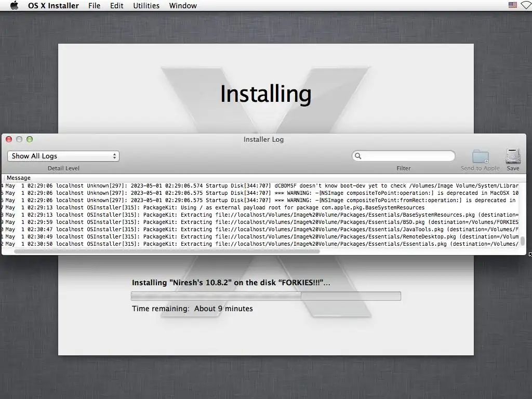Click the Message column header
532x399 pixels.
pyautogui.click(x=19, y=178)
